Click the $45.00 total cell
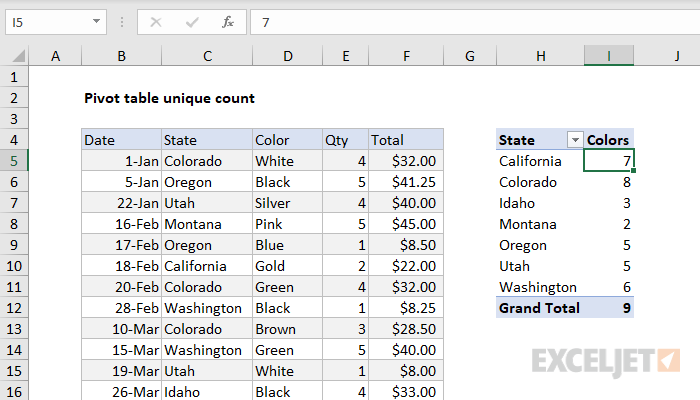Viewport: 700px width, 400px height. (x=406, y=224)
